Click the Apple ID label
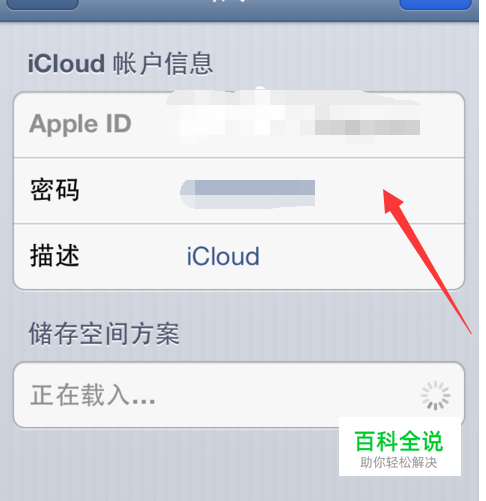Viewport: 486px width, 501px height. pos(80,124)
